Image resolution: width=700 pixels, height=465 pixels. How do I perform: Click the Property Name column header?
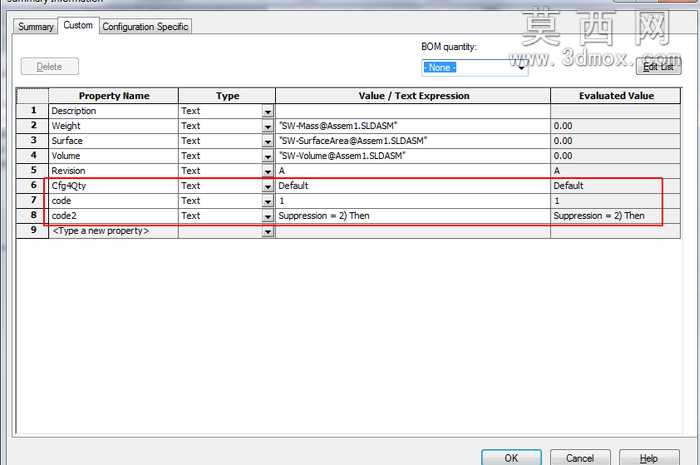point(113,96)
